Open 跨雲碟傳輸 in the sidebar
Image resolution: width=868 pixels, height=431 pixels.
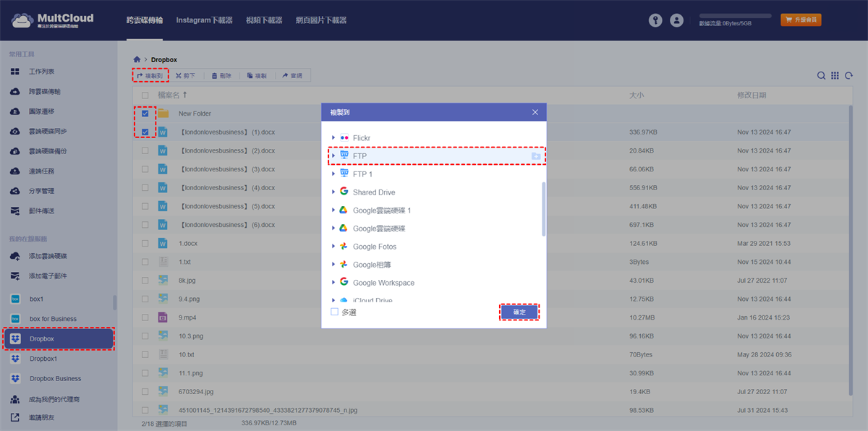(45, 92)
